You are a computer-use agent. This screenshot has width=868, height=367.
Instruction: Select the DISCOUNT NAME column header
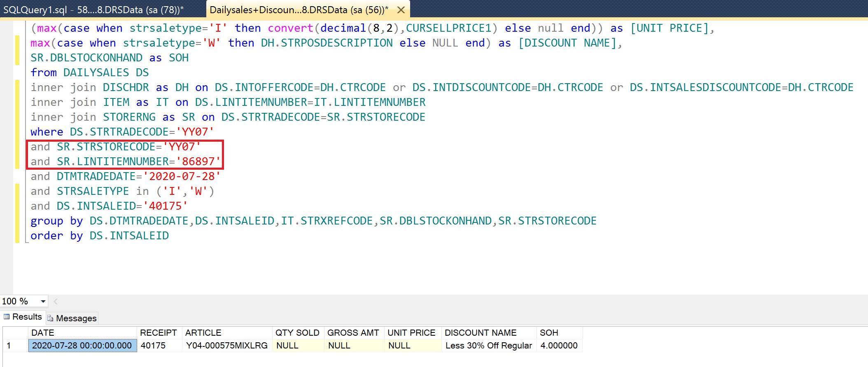489,333
